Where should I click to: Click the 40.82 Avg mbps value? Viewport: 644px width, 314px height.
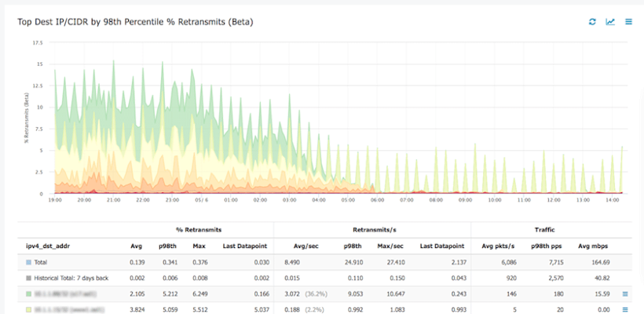pyautogui.click(x=602, y=278)
